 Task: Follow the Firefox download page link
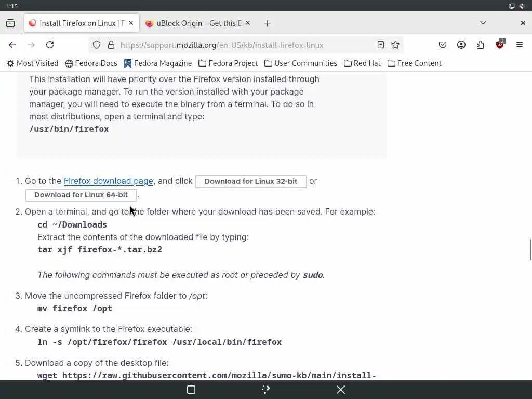[109, 181]
